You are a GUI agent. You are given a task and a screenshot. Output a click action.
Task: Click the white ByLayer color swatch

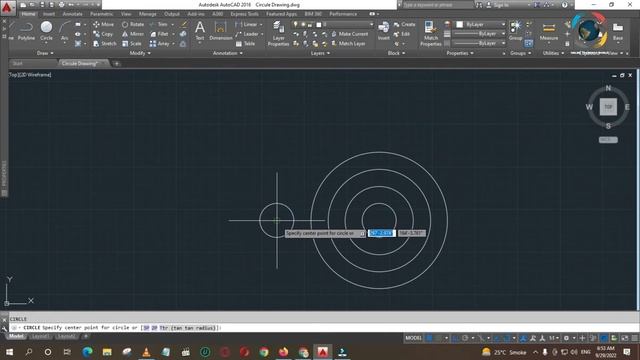pos(460,24)
